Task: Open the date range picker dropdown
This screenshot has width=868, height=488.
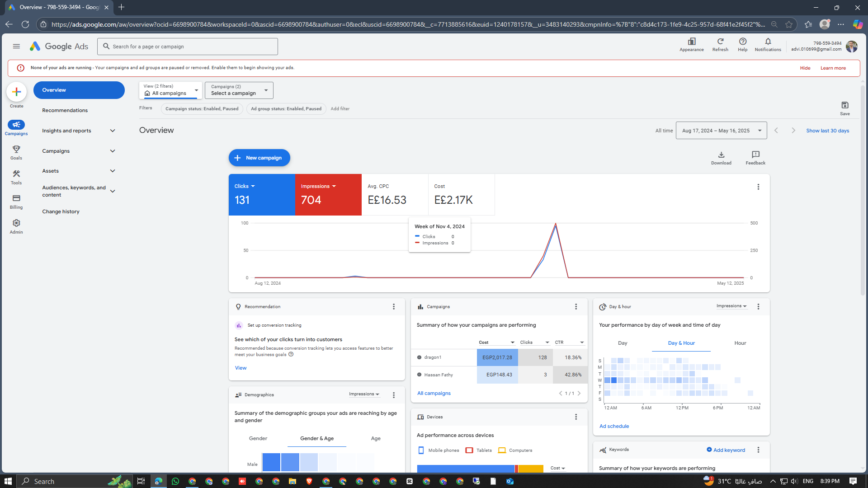Action: (721, 130)
